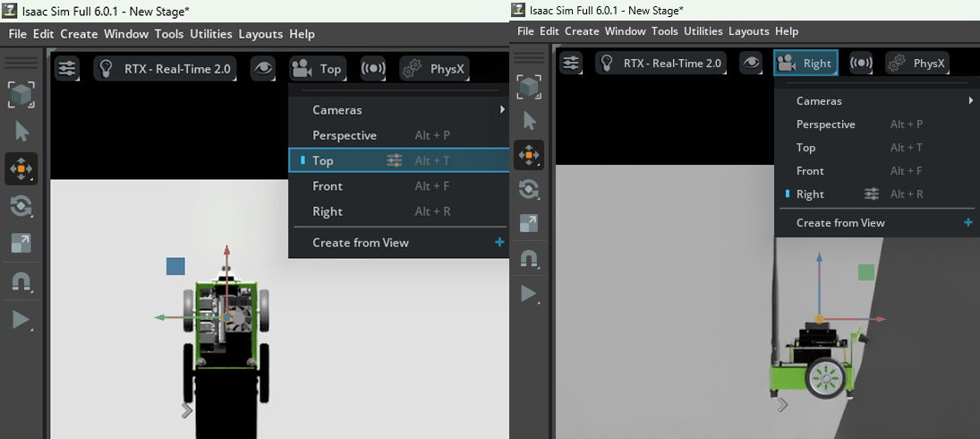The image size is (980, 439).
Task: Choose the arrow Select tool in left window
Action: [21, 132]
